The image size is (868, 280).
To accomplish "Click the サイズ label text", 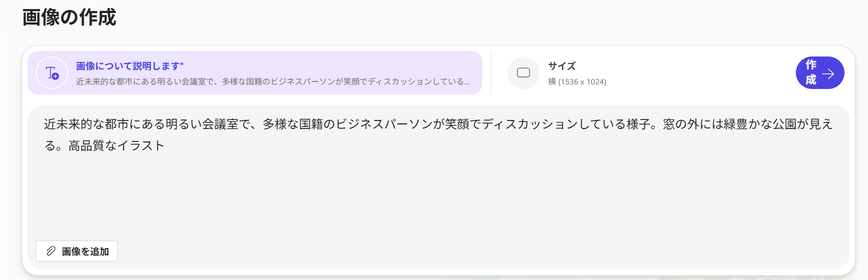I will 561,66.
